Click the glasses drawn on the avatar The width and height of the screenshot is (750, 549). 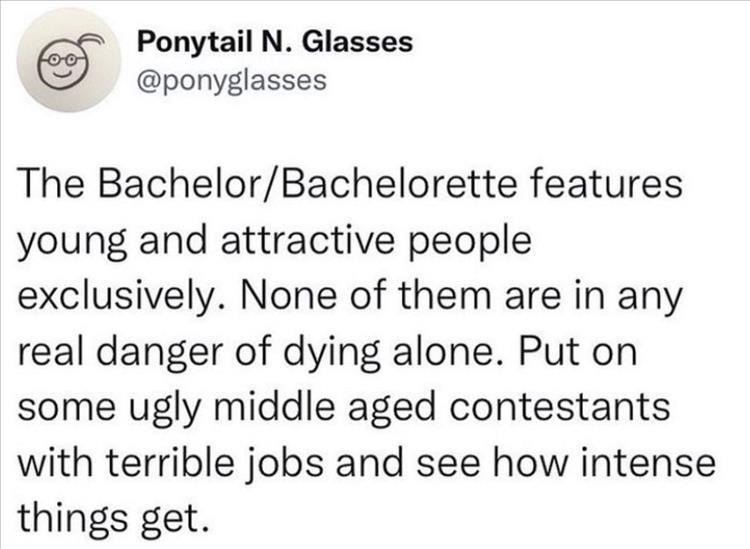(61, 59)
